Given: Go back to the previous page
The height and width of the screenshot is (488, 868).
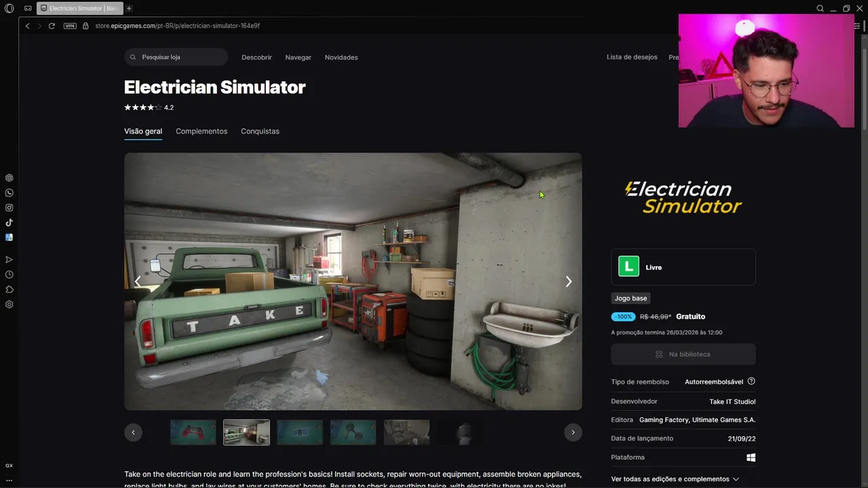Looking at the screenshot, I should tap(27, 26).
